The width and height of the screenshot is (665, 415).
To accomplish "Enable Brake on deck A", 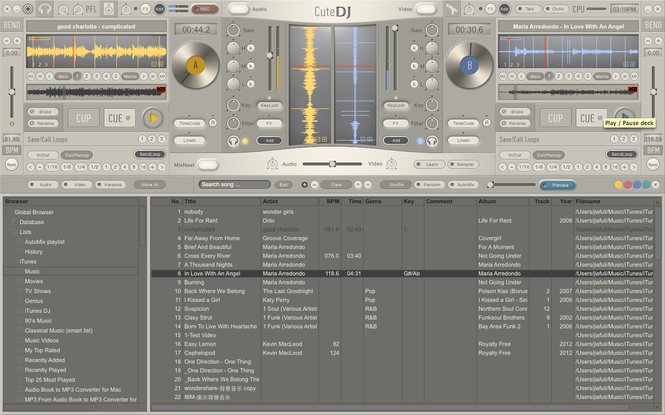I will pos(43,111).
